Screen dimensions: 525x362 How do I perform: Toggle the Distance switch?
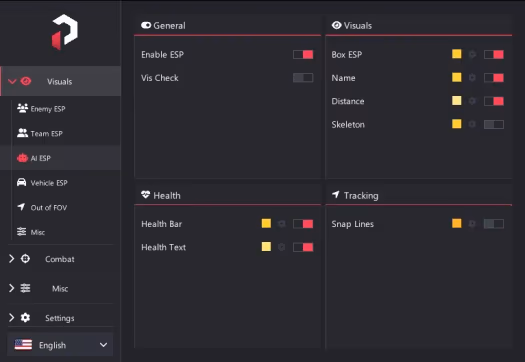(x=494, y=101)
